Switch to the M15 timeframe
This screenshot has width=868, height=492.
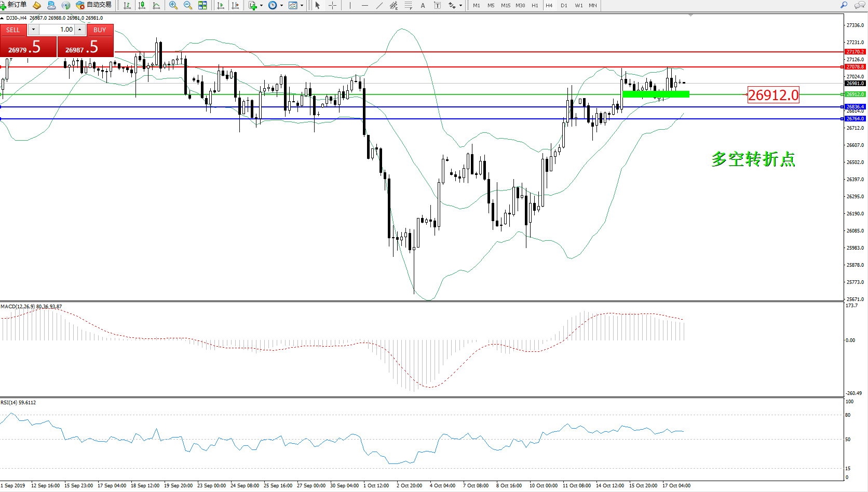(505, 5)
